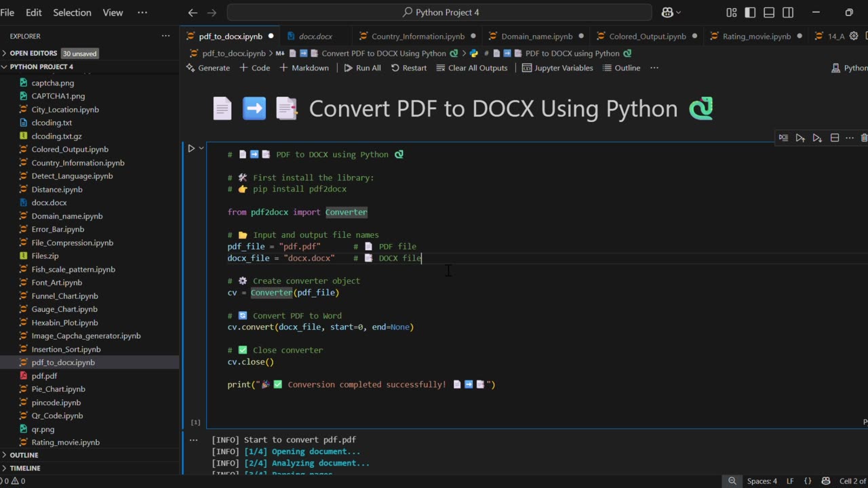868x488 pixels.
Task: Close pdf_to_docx.ipynb tab via unsaved dot
Action: pos(271,36)
